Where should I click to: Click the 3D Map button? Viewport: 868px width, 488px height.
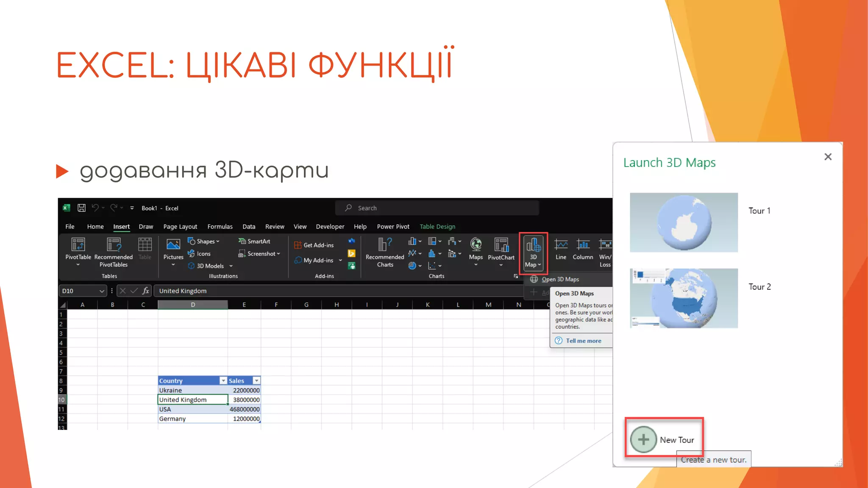point(533,253)
